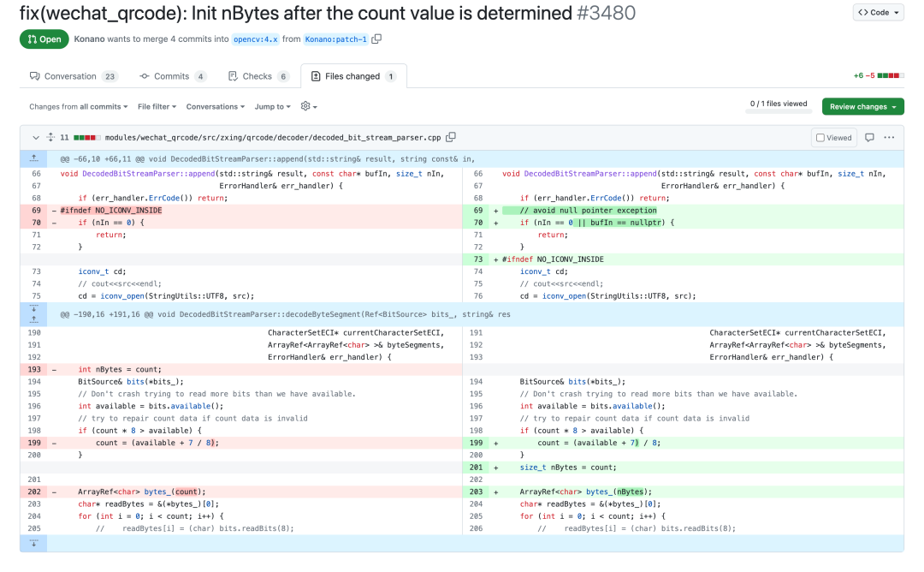Screen dimensions: 924x572
Task: Switch to the Checks tab
Action: click(x=258, y=76)
